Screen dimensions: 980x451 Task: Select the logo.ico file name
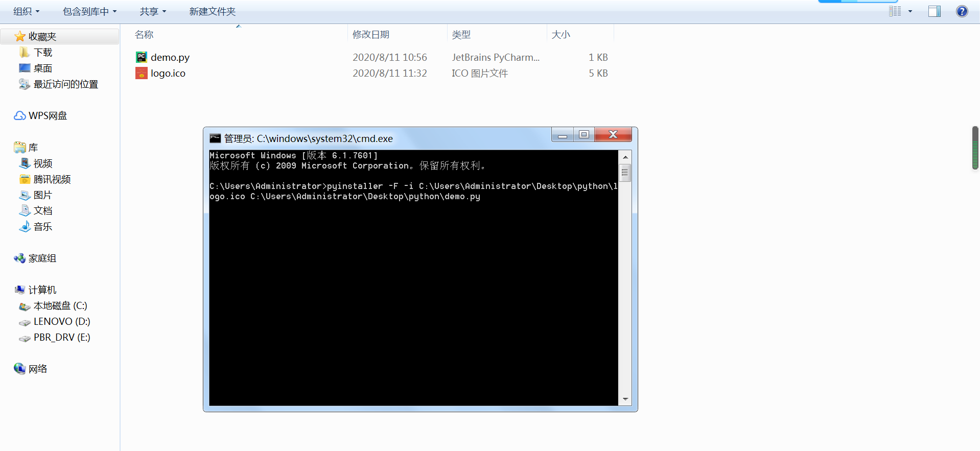(x=168, y=74)
